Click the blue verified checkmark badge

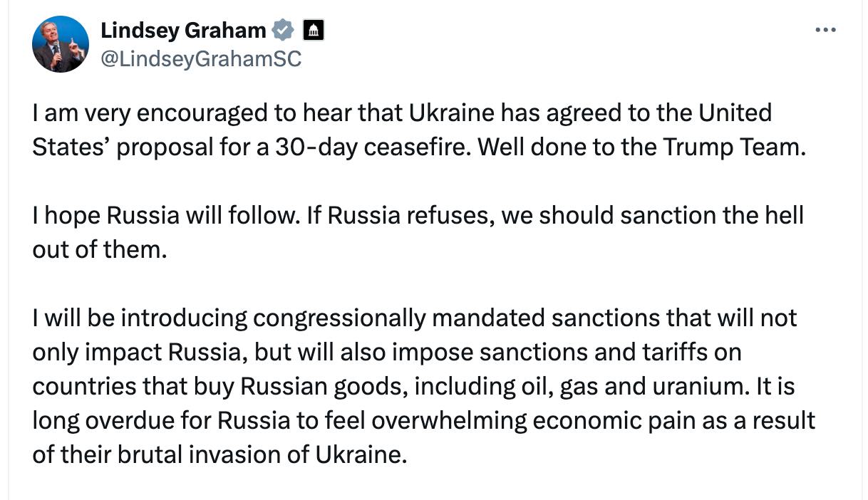pyautogui.click(x=284, y=31)
